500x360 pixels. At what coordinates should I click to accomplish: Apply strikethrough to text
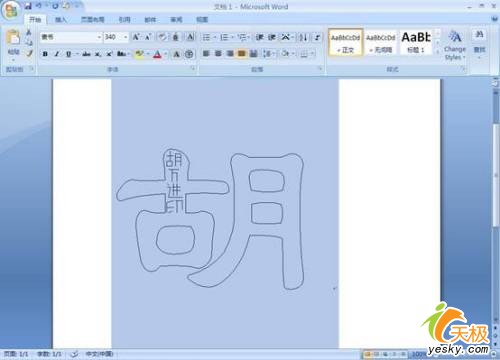[x=86, y=54]
